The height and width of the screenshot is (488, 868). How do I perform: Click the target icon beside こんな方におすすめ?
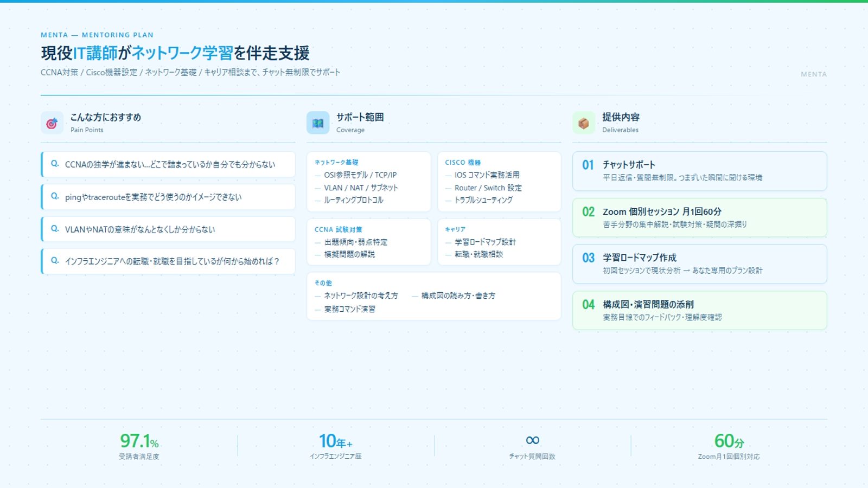[52, 123]
